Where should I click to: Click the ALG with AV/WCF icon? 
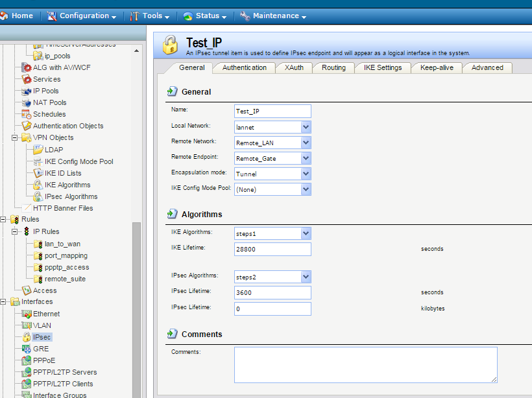[x=27, y=67]
